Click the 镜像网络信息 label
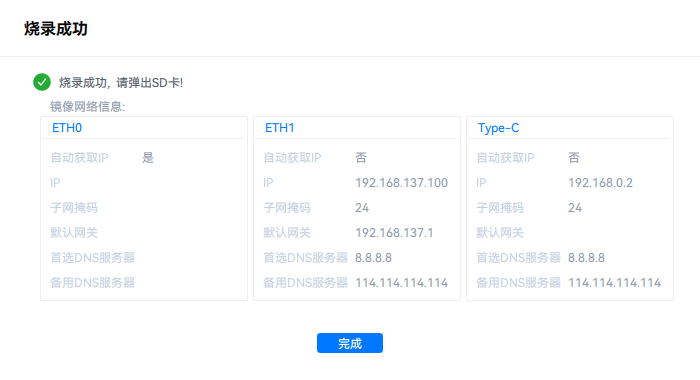 click(88, 107)
